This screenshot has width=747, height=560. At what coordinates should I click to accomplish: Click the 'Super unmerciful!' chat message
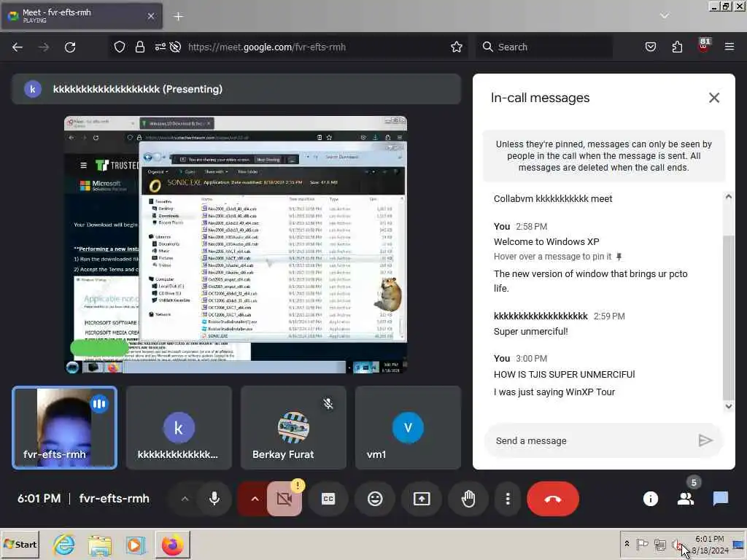(x=531, y=332)
